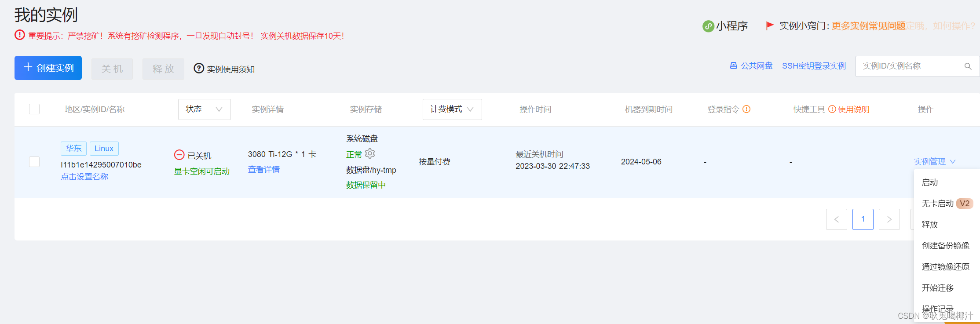Click the 数据保留中 status text
Viewport: 980px width, 324px height.
366,185
